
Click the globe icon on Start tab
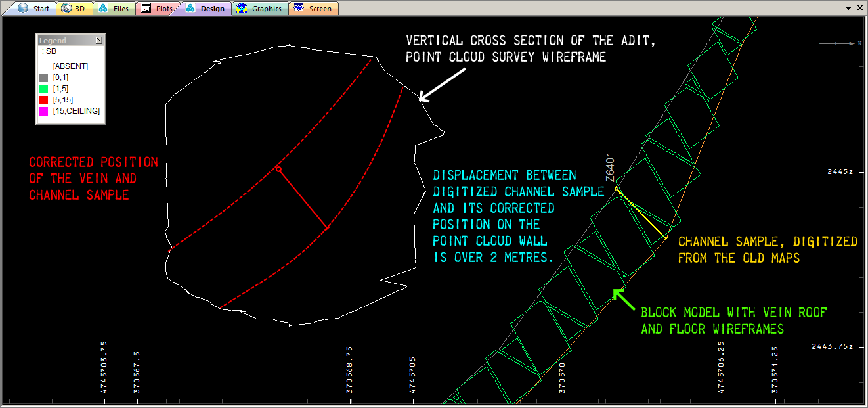[x=23, y=9]
